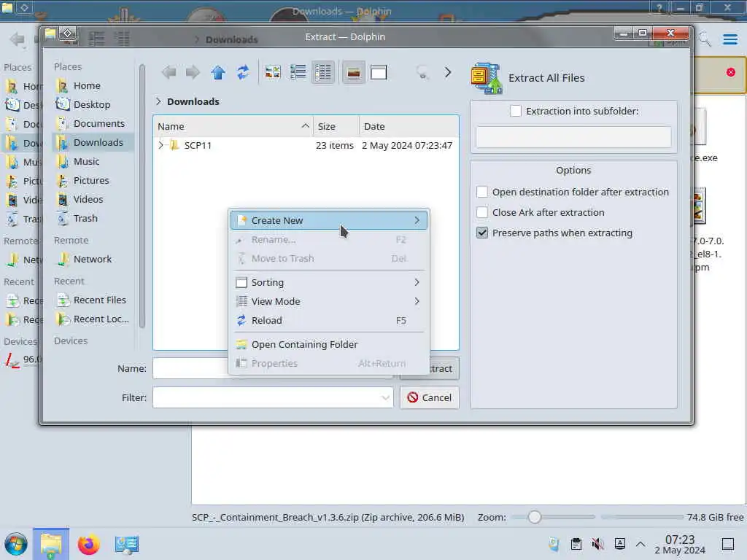Go to parent folder with blue up arrow

click(x=218, y=72)
